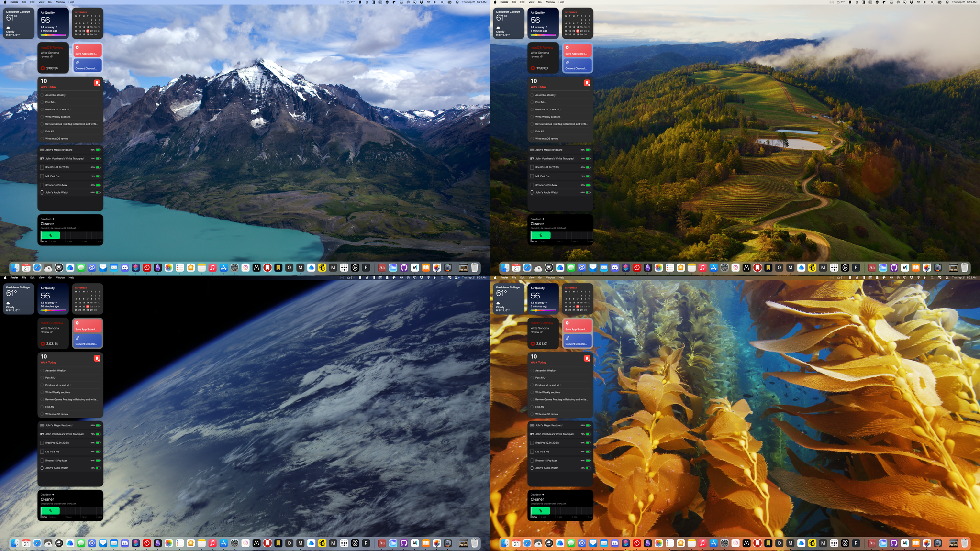Click air quality color scale on mountain desktop
The image size is (980, 551).
click(x=53, y=35)
